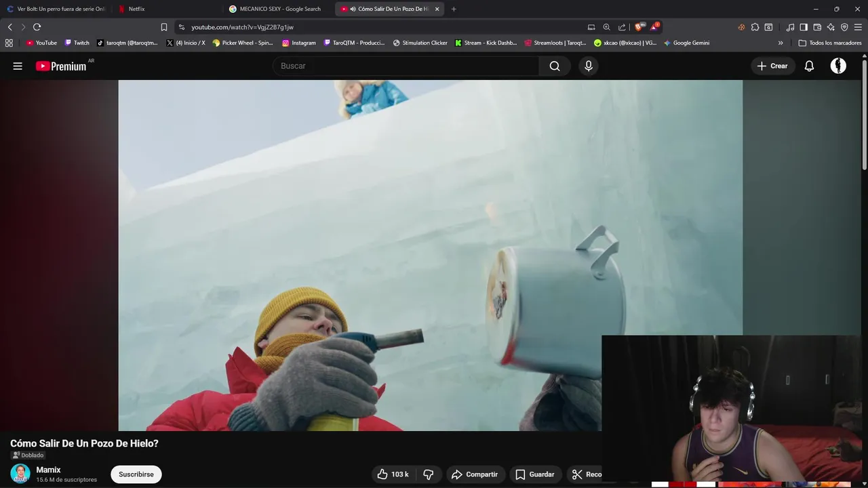868x488 pixels.
Task: Click the youtube.com address bar URL
Action: 242,27
